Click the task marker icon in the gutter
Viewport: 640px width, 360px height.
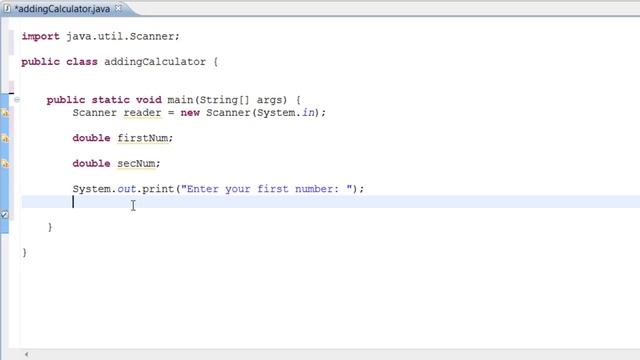point(4,214)
